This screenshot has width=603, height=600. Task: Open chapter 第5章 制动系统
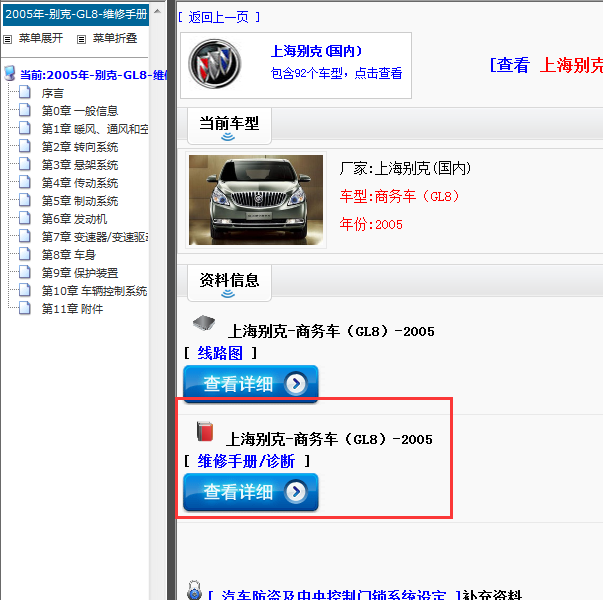79,201
